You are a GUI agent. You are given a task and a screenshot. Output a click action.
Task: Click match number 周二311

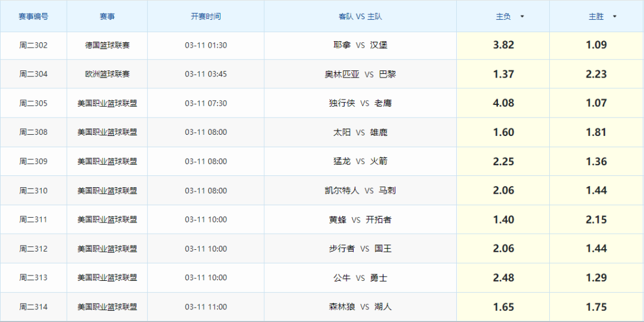(x=33, y=219)
